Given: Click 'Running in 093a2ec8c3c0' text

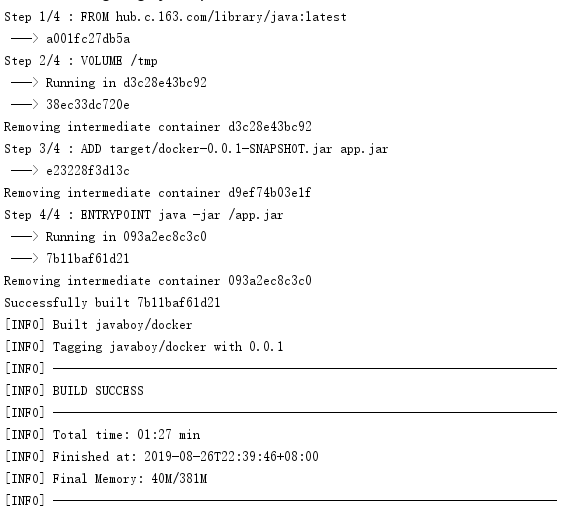Looking at the screenshot, I should click(x=126, y=237).
